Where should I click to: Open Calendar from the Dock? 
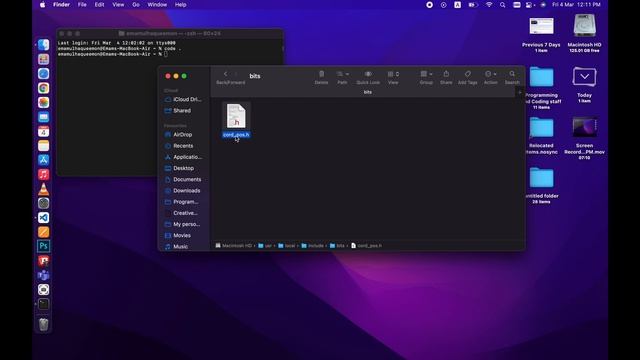pyautogui.click(x=44, y=131)
